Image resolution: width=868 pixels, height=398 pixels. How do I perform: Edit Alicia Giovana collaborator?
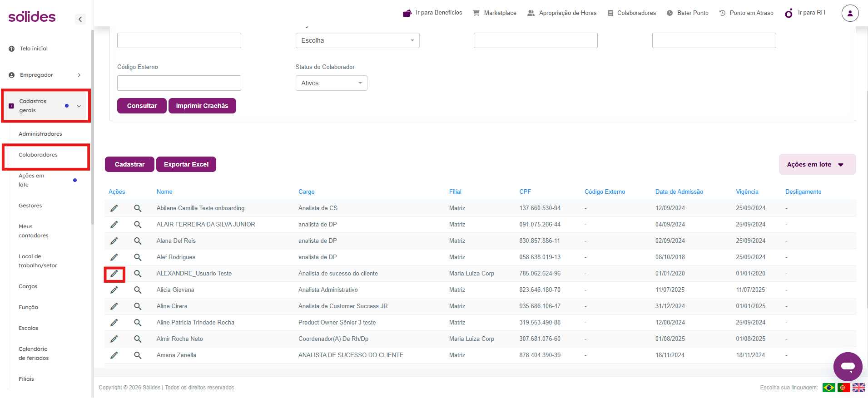pyautogui.click(x=114, y=290)
